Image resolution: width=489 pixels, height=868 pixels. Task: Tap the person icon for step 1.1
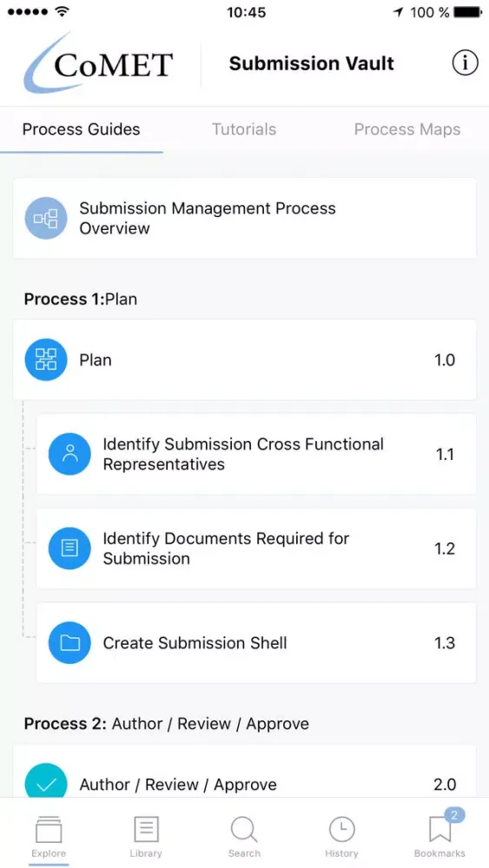click(x=69, y=454)
